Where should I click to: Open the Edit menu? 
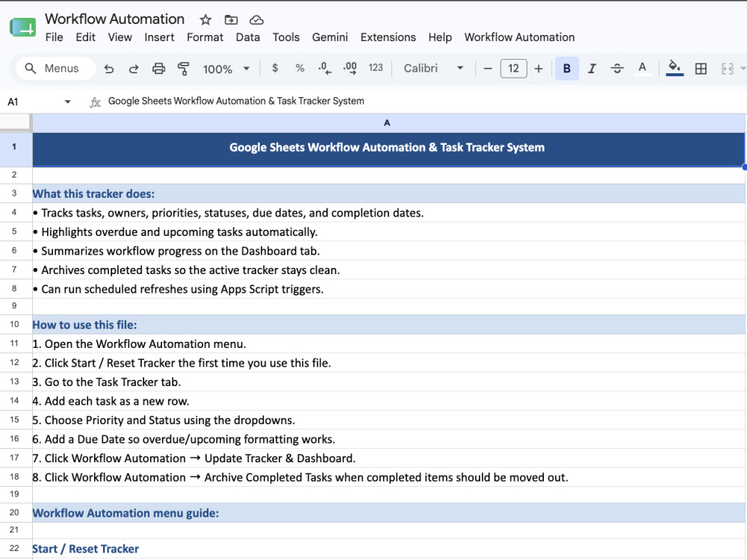tap(85, 37)
